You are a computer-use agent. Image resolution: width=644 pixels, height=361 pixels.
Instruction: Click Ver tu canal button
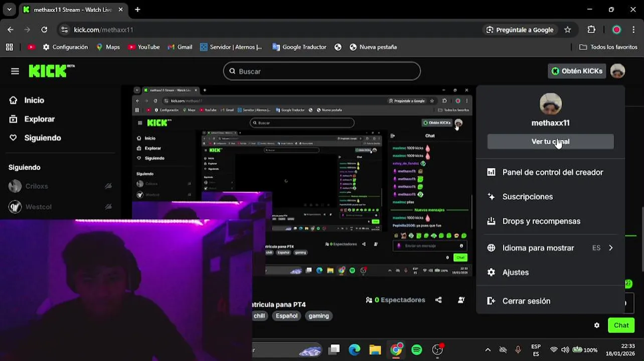click(550, 141)
